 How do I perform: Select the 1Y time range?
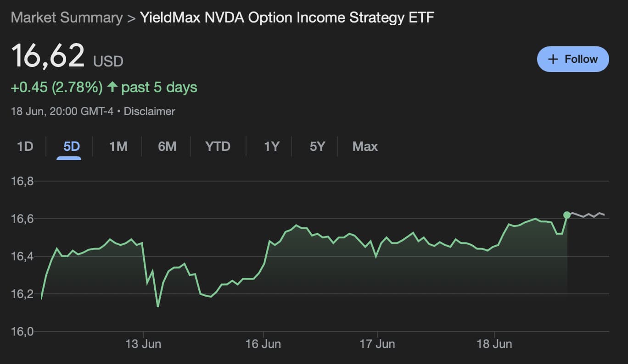click(x=270, y=146)
